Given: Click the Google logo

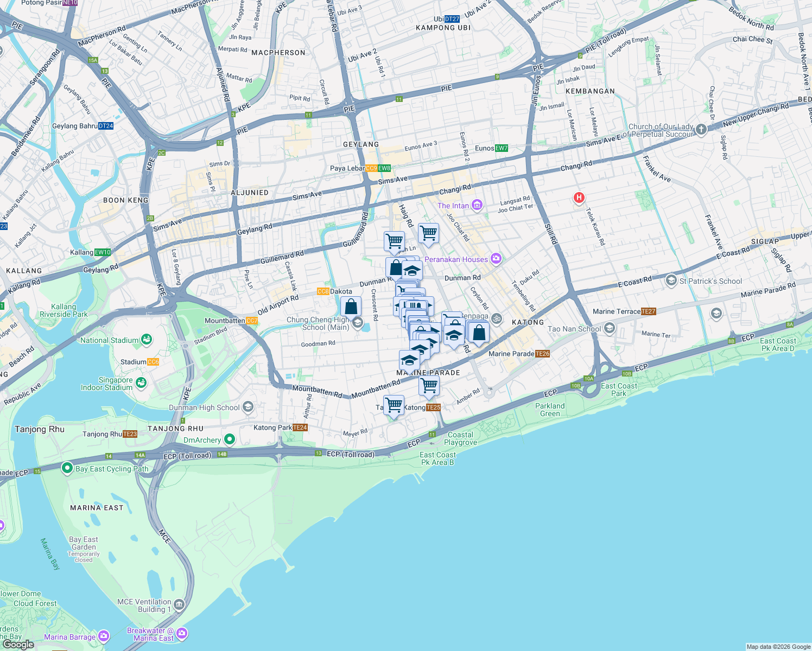Looking at the screenshot, I should pyautogui.click(x=18, y=644).
